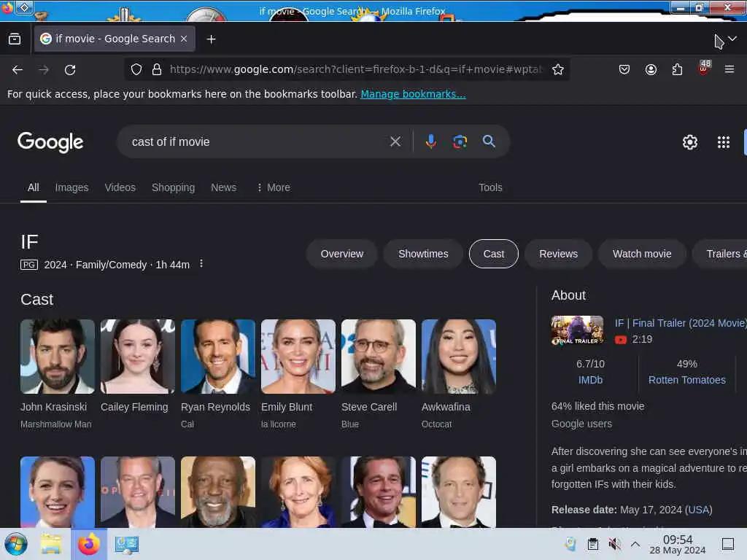Switch to Videos results
The image size is (747, 560).
click(120, 187)
